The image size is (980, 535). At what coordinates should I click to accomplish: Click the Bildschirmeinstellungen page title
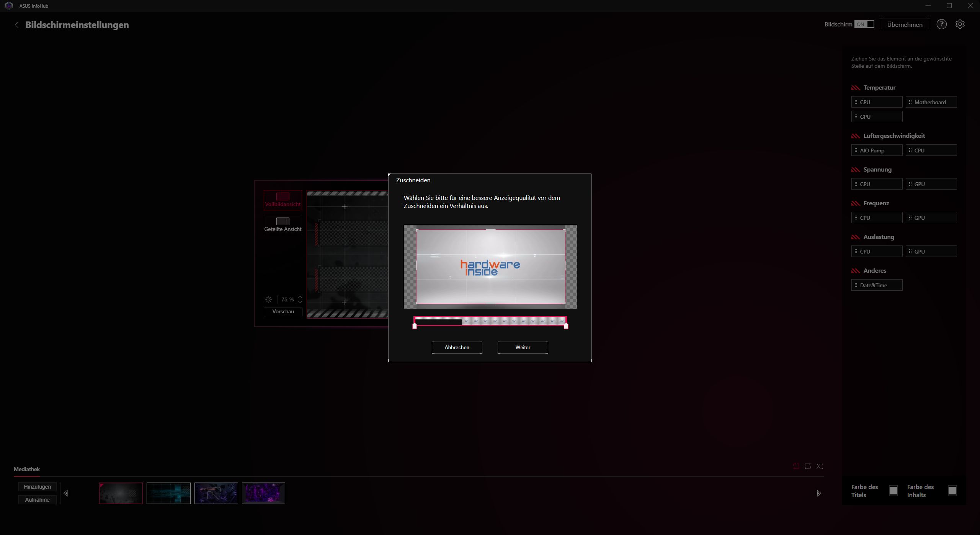point(77,25)
